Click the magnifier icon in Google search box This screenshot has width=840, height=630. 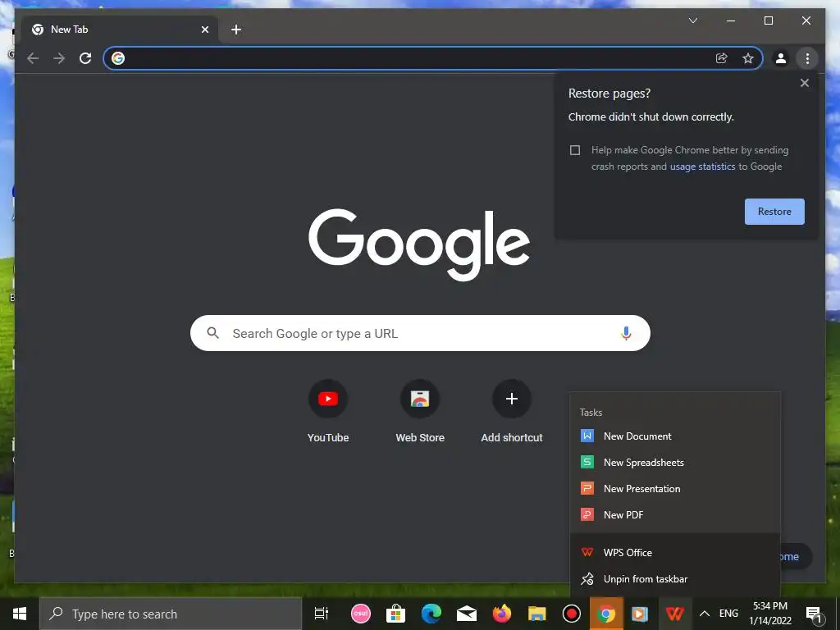[212, 333]
